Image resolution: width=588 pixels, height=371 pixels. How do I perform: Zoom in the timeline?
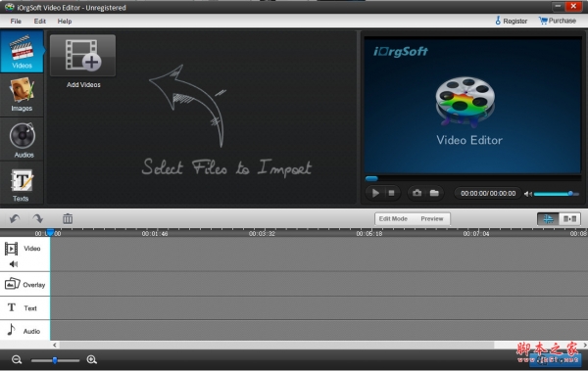(92, 360)
